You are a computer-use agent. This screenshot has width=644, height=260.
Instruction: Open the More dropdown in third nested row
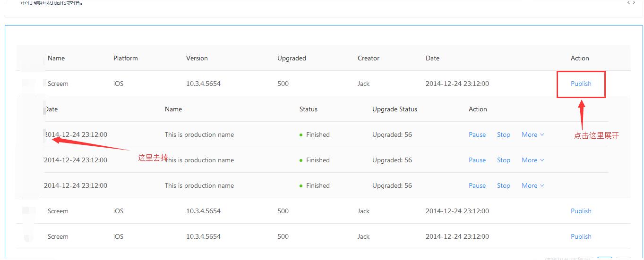(532, 185)
